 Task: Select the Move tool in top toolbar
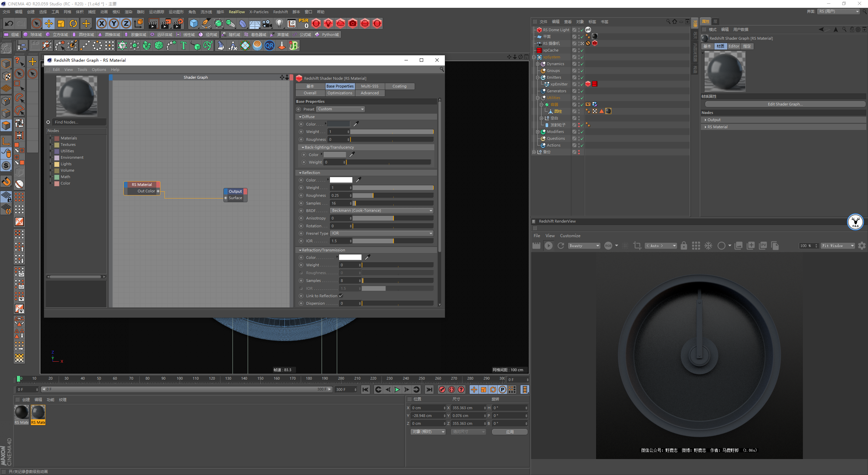(49, 23)
